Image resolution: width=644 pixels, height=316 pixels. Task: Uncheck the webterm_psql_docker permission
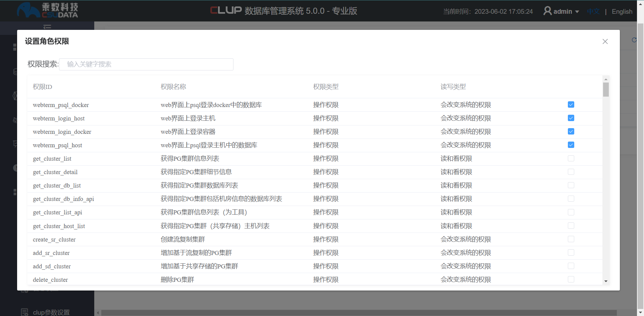571,105
